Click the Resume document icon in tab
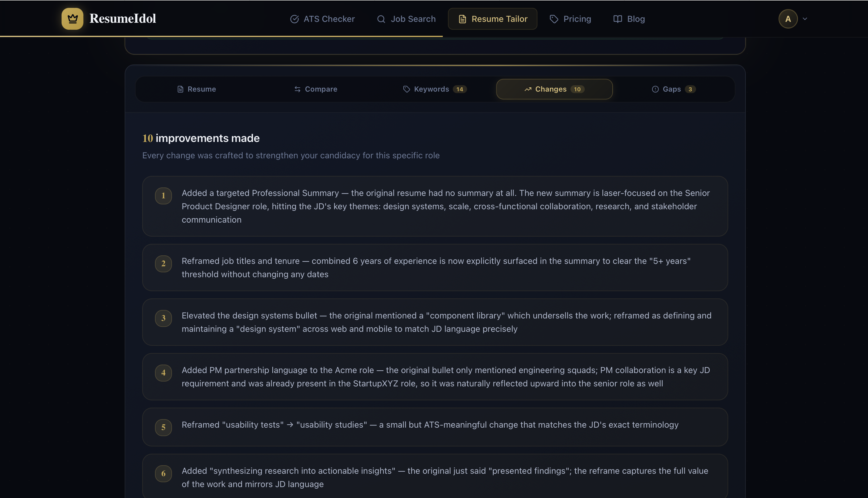The height and width of the screenshot is (498, 868). pos(180,89)
